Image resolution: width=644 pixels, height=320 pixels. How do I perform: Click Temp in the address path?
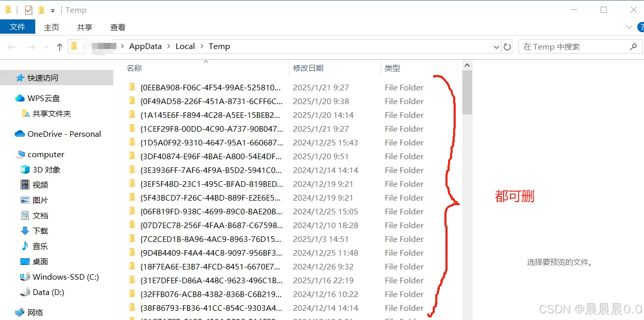(219, 46)
